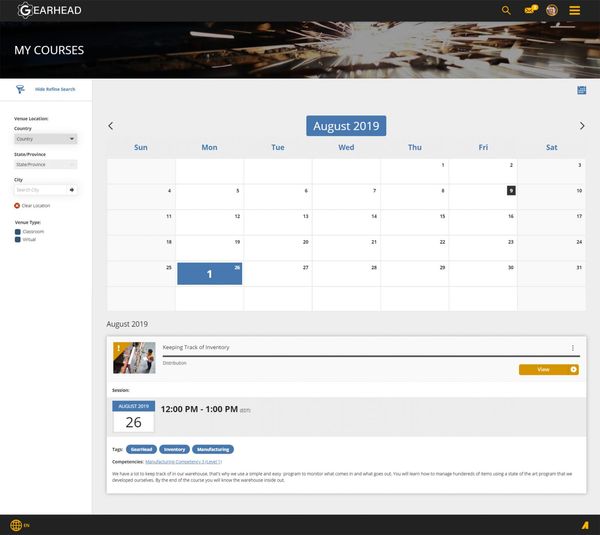This screenshot has height=535, width=600.
Task: Toggle the Classroom venue type checkbox
Action: [x=18, y=231]
